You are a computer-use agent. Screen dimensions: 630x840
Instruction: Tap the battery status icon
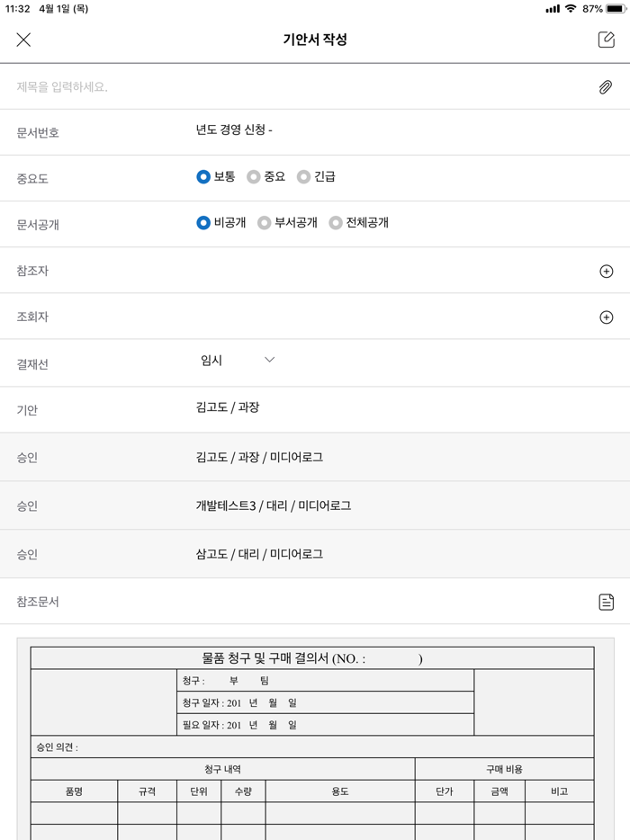(614, 9)
